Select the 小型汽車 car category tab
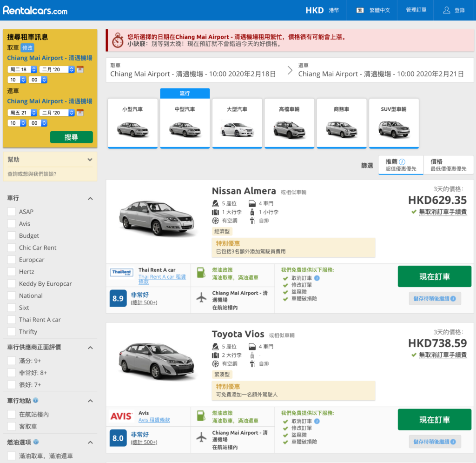 click(x=132, y=123)
